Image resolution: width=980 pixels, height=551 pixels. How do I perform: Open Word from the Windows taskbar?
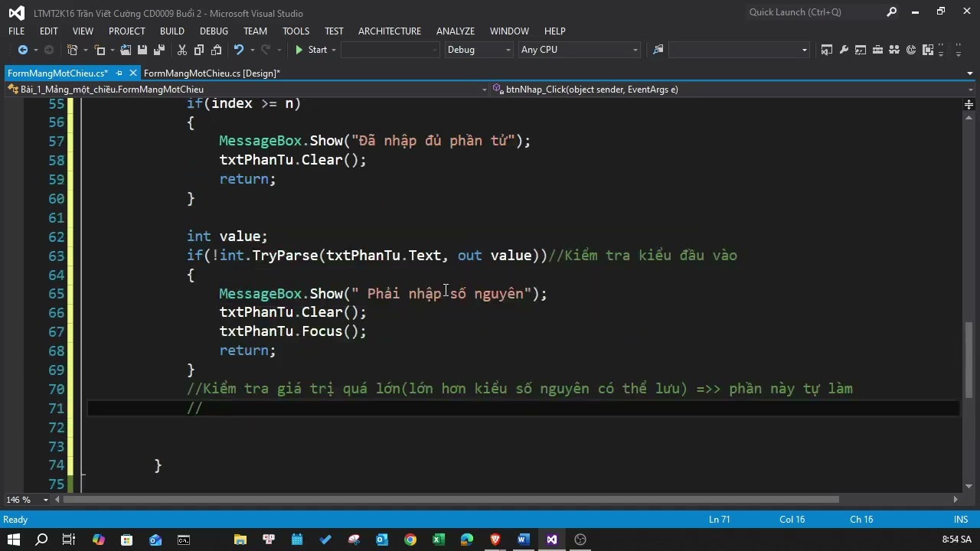pos(524,540)
